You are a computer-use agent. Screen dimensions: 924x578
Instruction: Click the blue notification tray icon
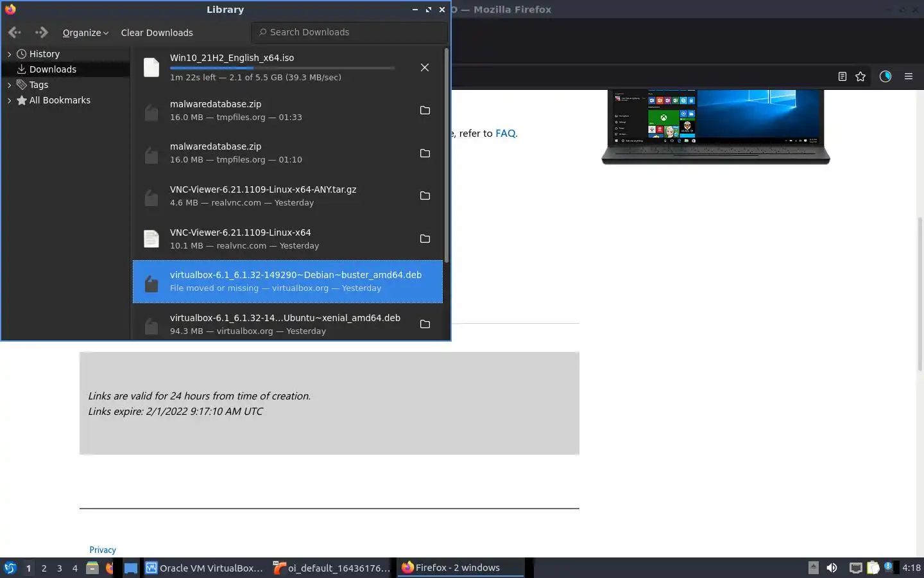(x=889, y=567)
